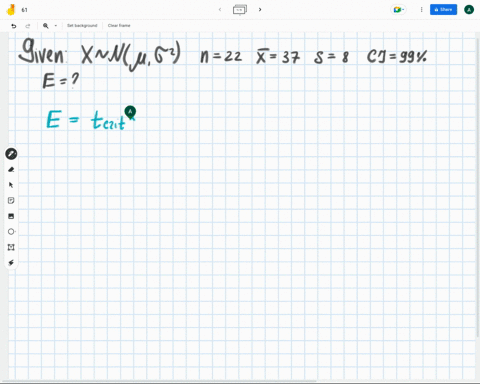Open the Jamboard home logo
This screenshot has width=480, height=384.
11,10
